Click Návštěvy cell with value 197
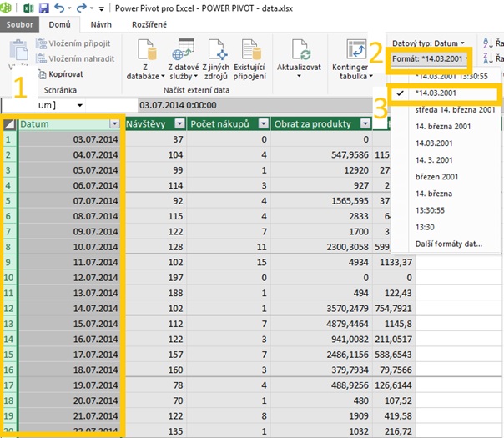The width and height of the screenshot is (504, 438). tap(155, 278)
